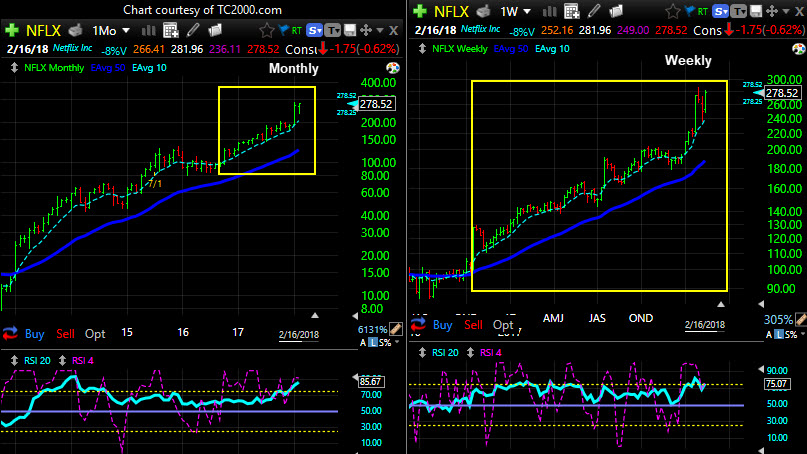Screen dimensions: 807x454
Task: Click the color palette icon on Monthly chart
Action: [x=392, y=68]
